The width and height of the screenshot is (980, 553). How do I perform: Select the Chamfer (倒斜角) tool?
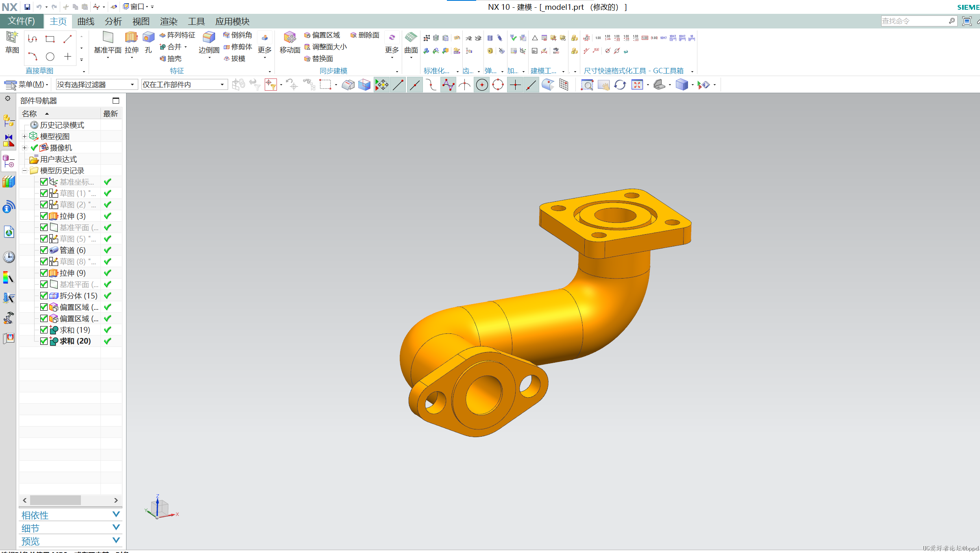[238, 35]
